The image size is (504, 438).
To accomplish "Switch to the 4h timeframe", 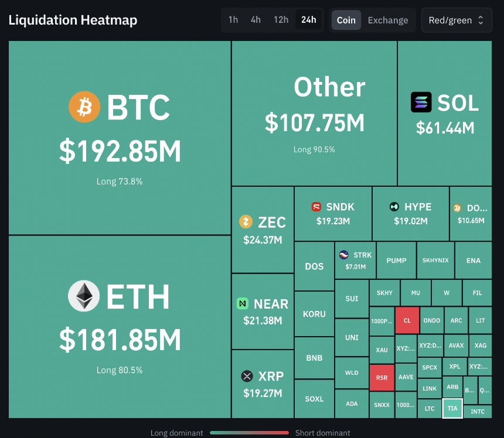I will pos(256,20).
